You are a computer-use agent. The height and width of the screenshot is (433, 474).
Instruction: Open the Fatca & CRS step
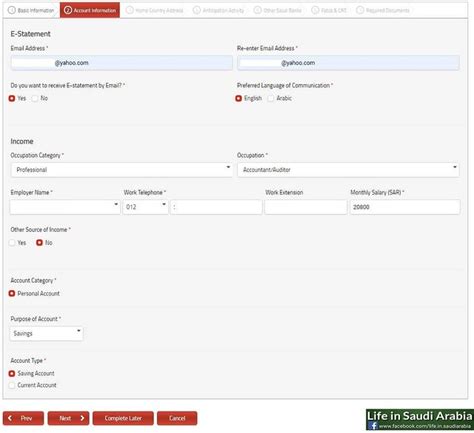click(329, 10)
